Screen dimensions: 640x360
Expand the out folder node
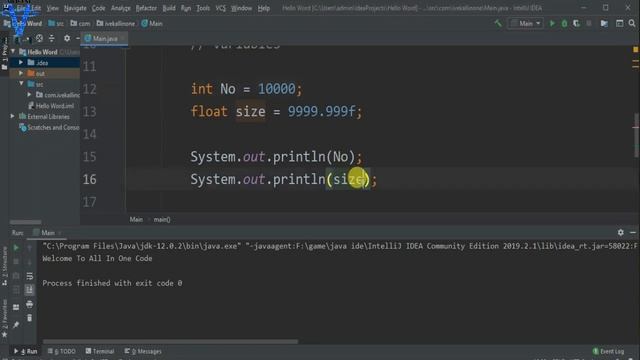click(21, 73)
